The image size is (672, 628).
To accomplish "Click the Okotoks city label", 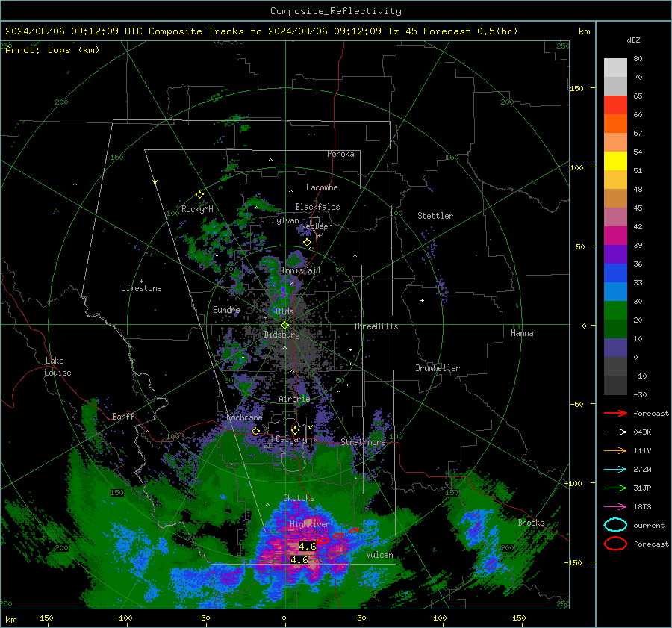I will 299,497.
